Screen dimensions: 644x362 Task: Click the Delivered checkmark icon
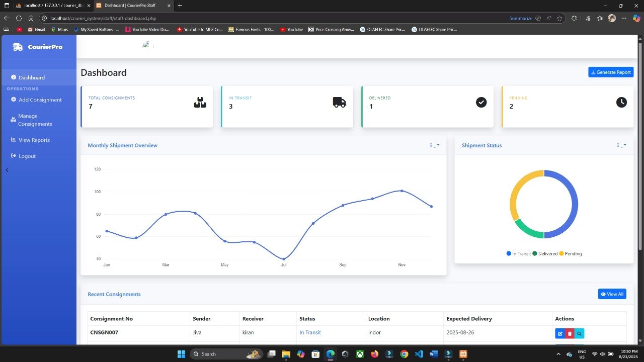pos(481,102)
